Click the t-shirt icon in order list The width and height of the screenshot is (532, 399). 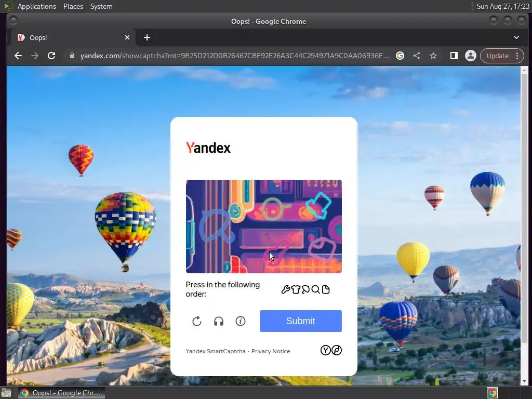(x=296, y=289)
